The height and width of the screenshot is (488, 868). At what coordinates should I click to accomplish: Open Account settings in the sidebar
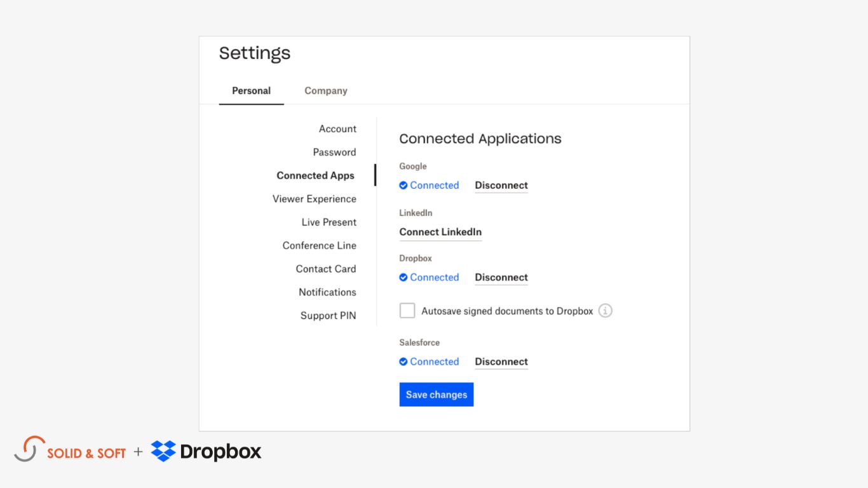pos(337,128)
